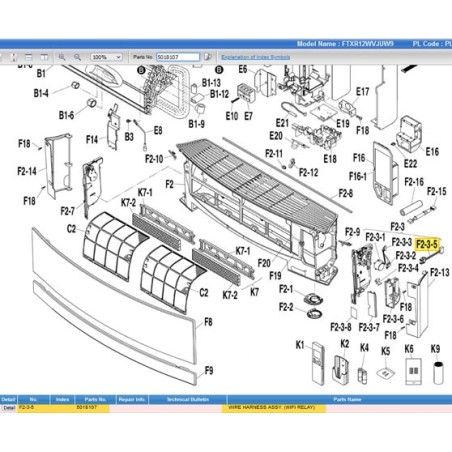This screenshot has width=452, height=452.
Task: Select the E20 label in the diagram
Action: (276, 136)
